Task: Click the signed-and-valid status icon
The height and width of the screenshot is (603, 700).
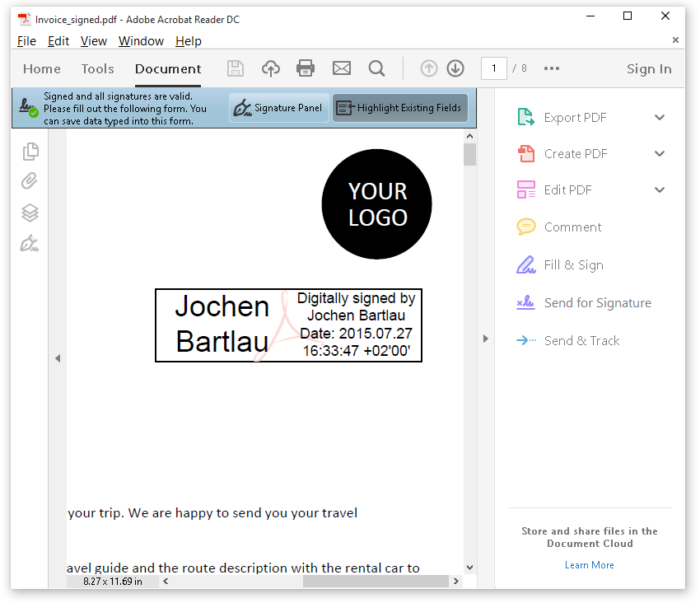Action: pyautogui.click(x=29, y=108)
